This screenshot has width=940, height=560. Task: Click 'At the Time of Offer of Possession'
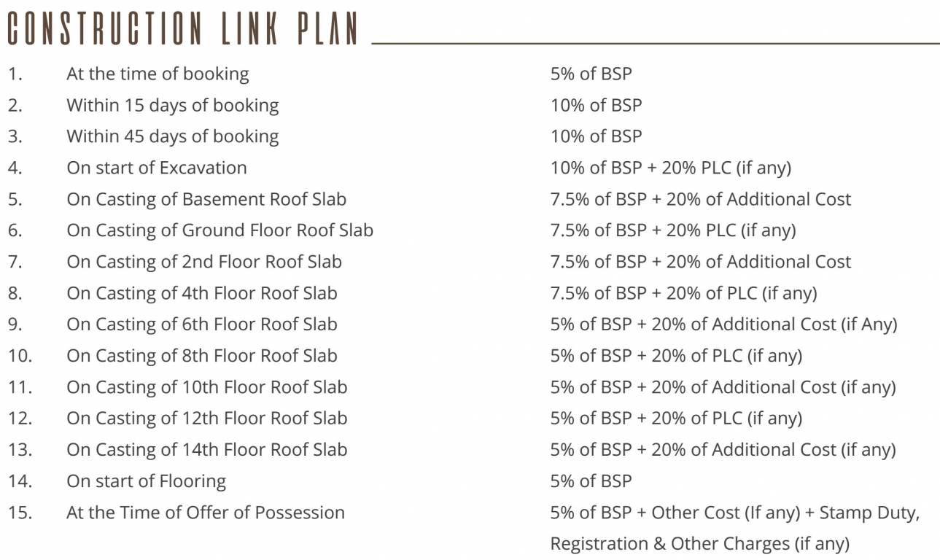[x=206, y=513]
